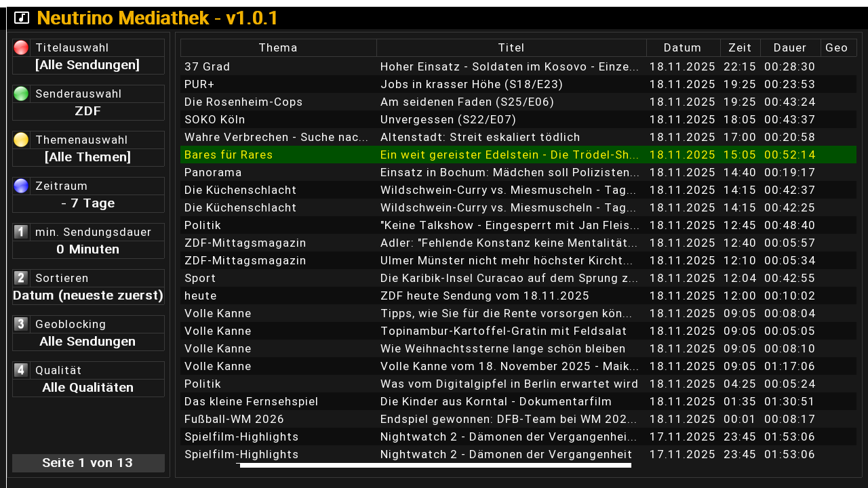Click number 4 icon for Qualität
This screenshot has height=488, width=868.
21,370
